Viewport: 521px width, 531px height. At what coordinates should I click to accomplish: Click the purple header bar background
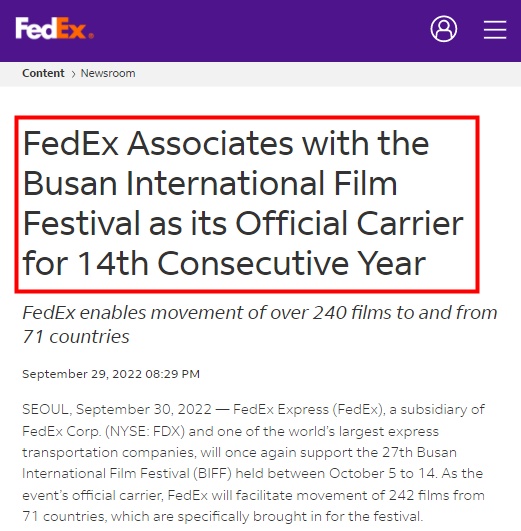pos(257,30)
